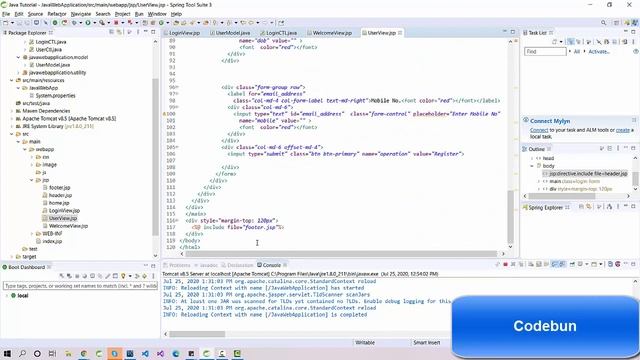
Task: Click Pin Console icon in Console toolbar
Action: pos(572,264)
